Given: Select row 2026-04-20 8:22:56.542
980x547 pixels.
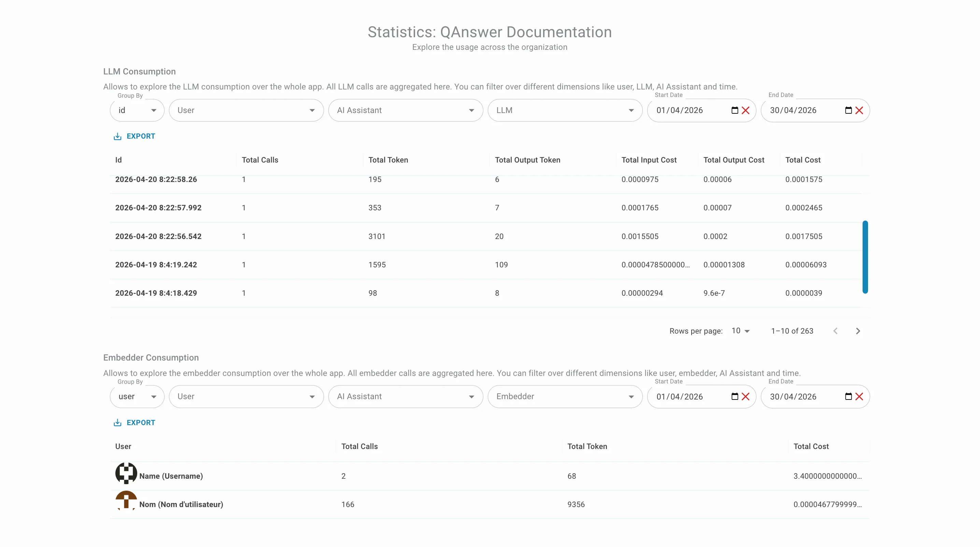Looking at the screenshot, I should 486,236.
